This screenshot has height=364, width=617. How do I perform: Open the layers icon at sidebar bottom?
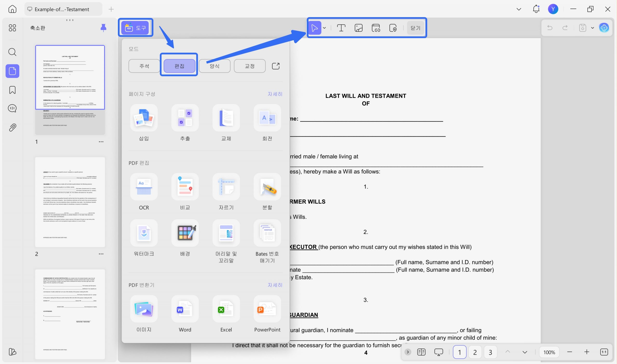tap(12, 352)
